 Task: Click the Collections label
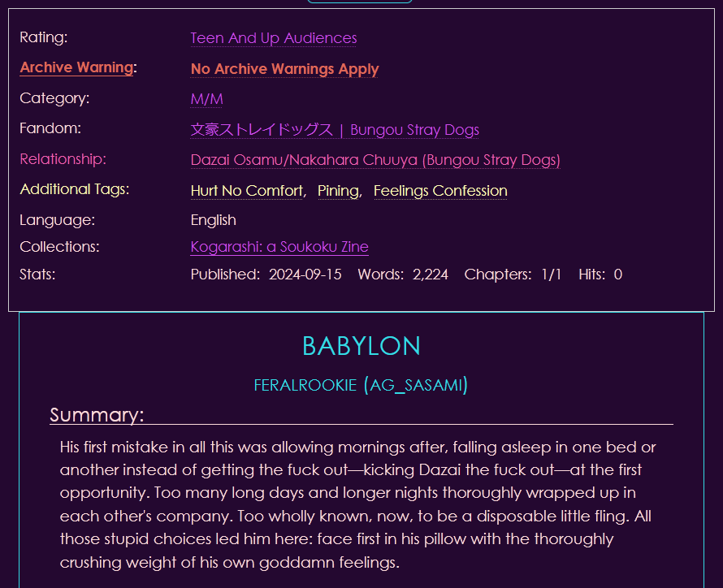59,247
